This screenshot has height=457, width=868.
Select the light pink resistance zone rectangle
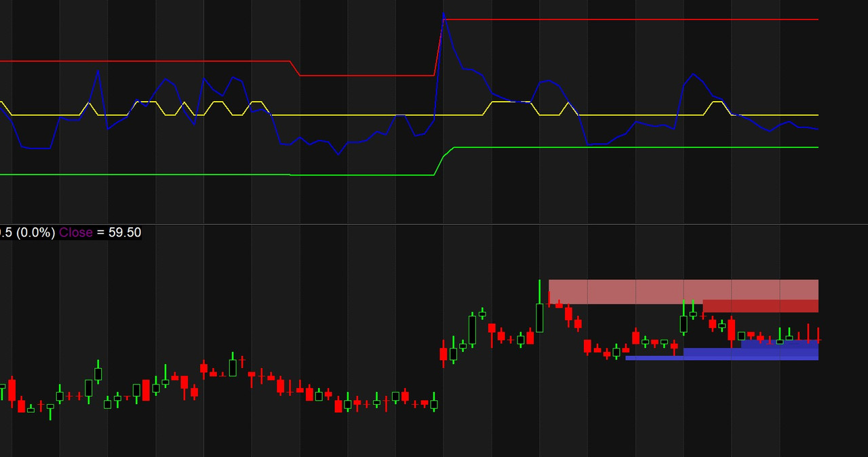pos(683,290)
